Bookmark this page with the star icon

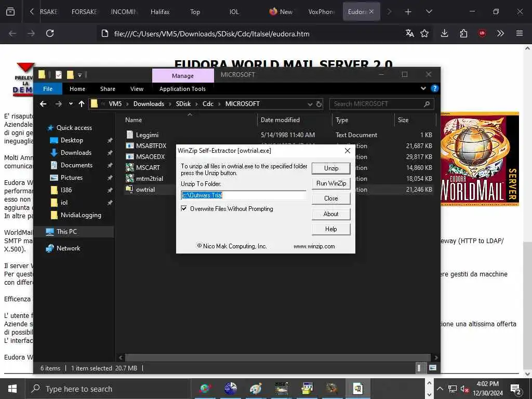click(424, 33)
